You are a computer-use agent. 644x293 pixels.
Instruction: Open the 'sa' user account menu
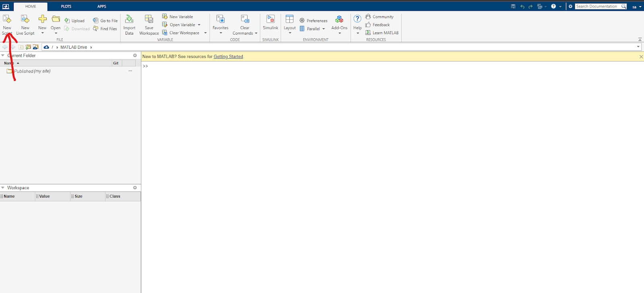(x=636, y=7)
